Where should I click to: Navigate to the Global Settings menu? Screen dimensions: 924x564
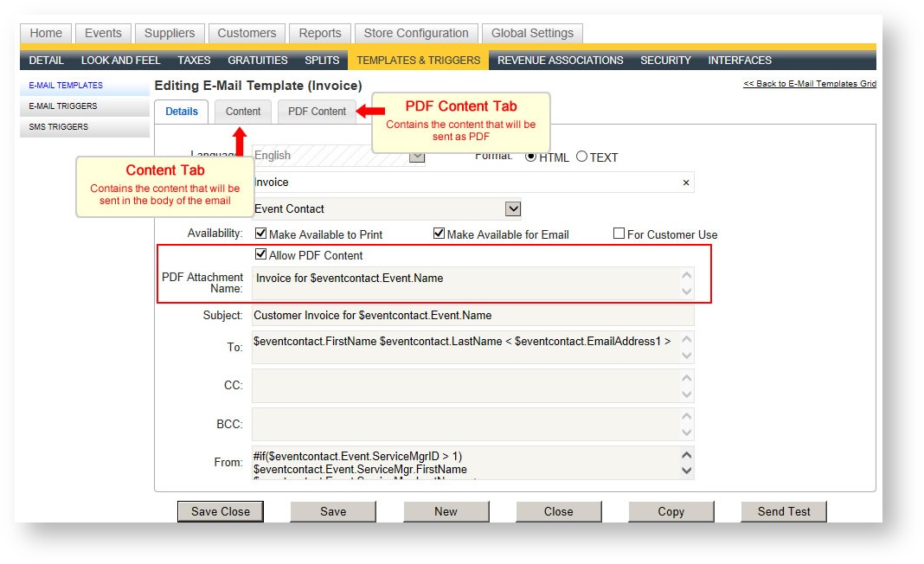point(532,33)
